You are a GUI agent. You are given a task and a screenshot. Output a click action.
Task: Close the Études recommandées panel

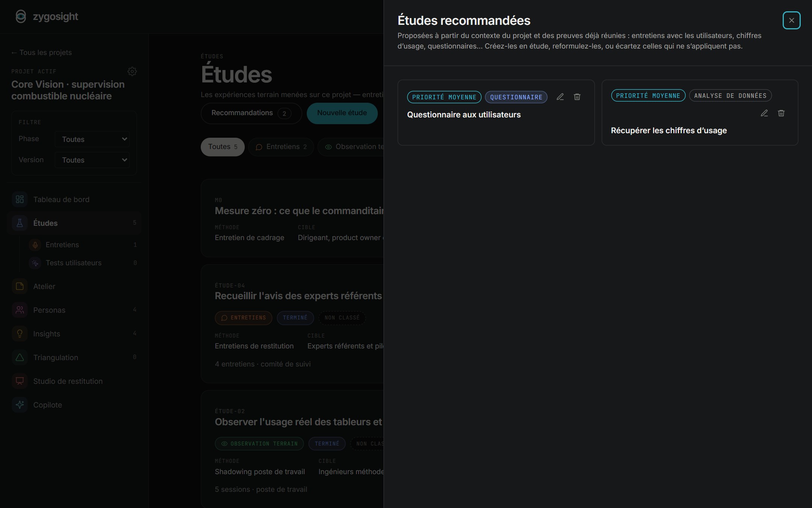tap(791, 20)
